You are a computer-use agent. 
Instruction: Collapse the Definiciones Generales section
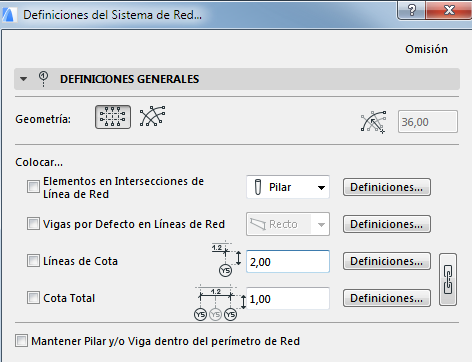point(23,79)
